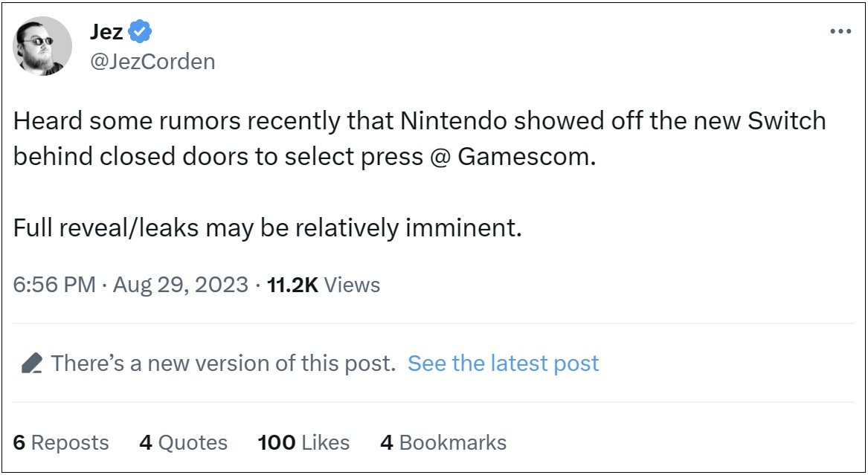Click the new version notice text
Image resolution: width=868 pixels, height=475 pixels.
223,363
